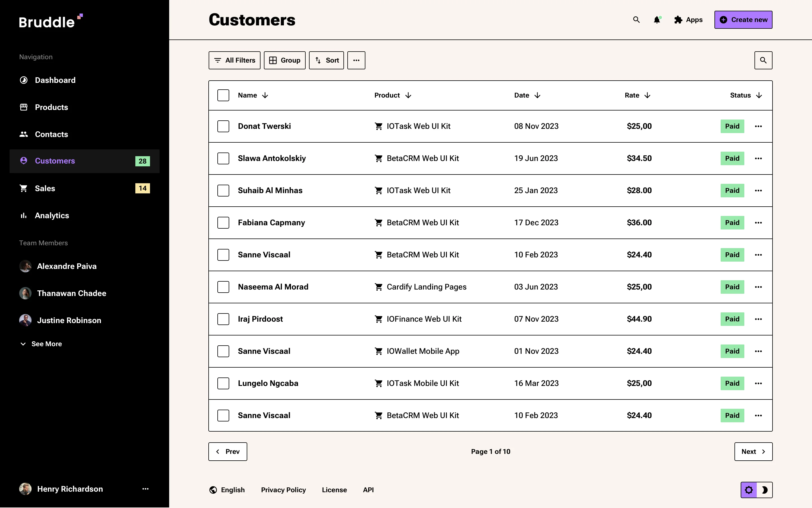The height and width of the screenshot is (508, 812).
Task: Switch to the Customers section
Action: pos(55,161)
